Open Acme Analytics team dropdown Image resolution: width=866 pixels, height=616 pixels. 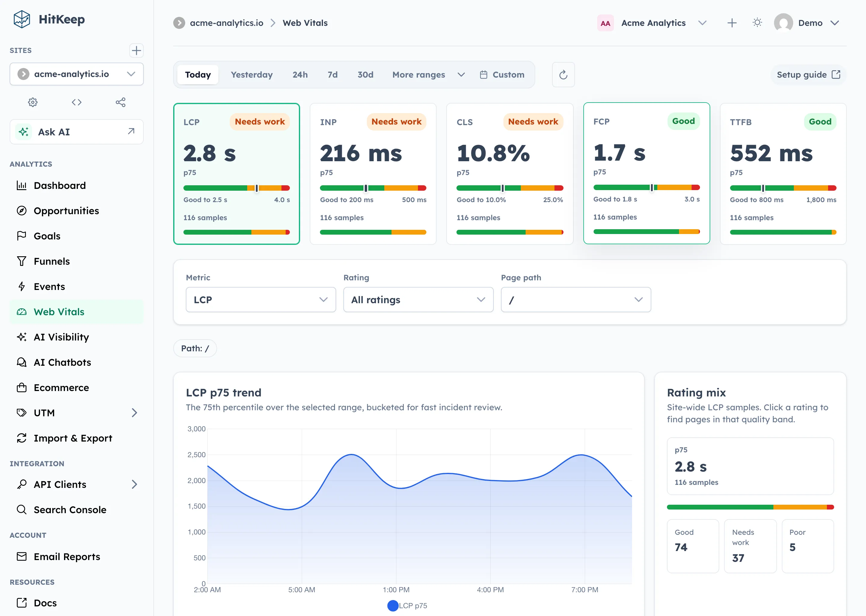click(653, 23)
